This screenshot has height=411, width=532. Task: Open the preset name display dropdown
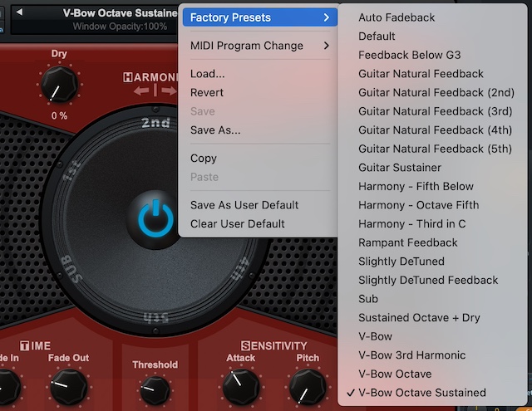click(95, 19)
